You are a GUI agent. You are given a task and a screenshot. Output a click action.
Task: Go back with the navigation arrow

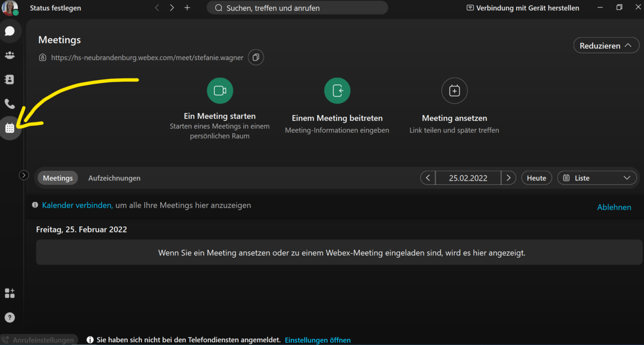[157, 8]
